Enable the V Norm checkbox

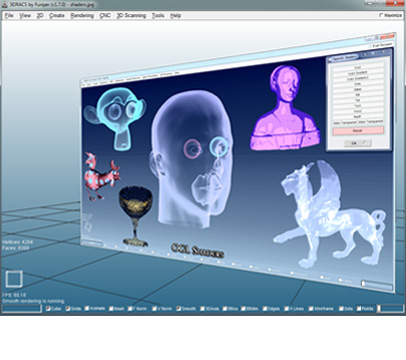154,309
